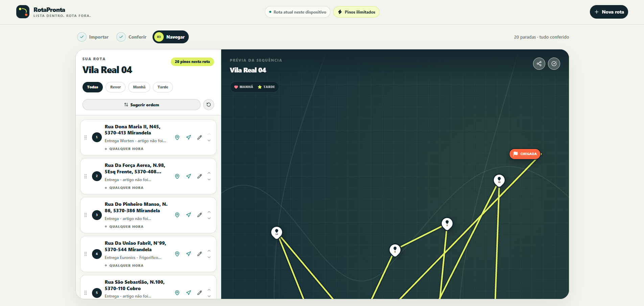Select map pin 9
The image size is (644, 306).
point(447,223)
